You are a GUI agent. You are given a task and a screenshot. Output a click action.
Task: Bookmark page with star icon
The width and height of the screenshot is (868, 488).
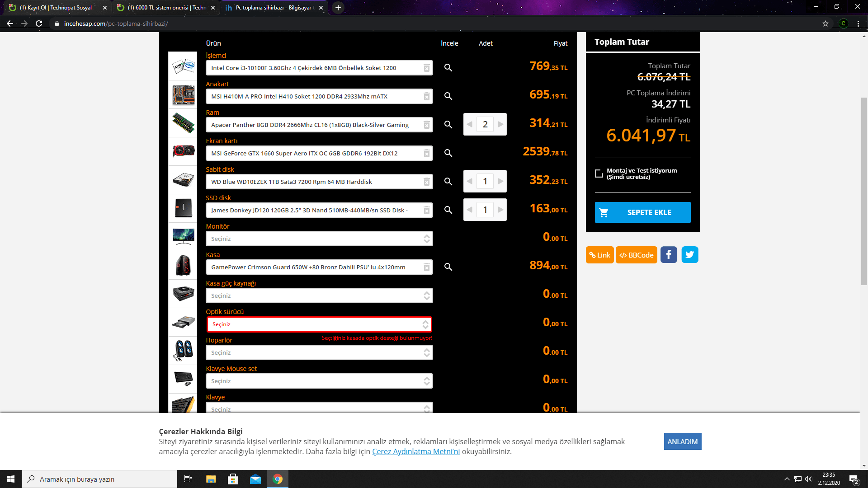pyautogui.click(x=826, y=23)
